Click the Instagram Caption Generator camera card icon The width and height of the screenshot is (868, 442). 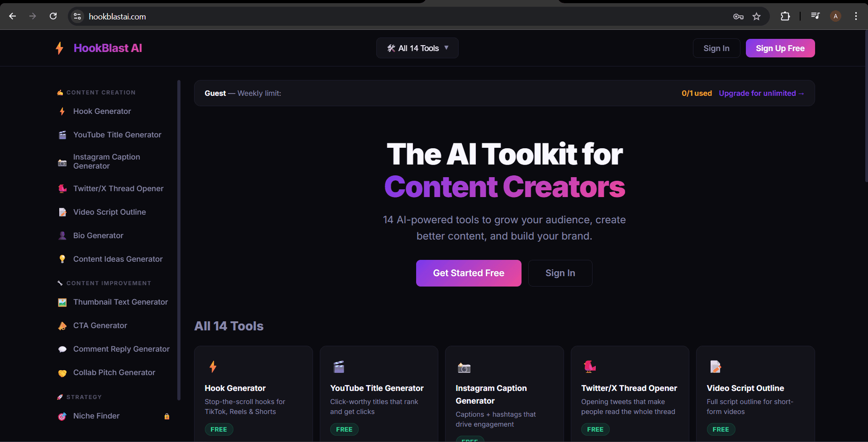pyautogui.click(x=464, y=368)
